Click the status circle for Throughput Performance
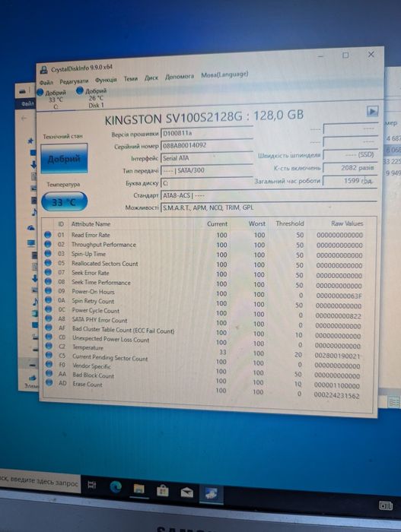401x532 pixels. click(x=48, y=244)
